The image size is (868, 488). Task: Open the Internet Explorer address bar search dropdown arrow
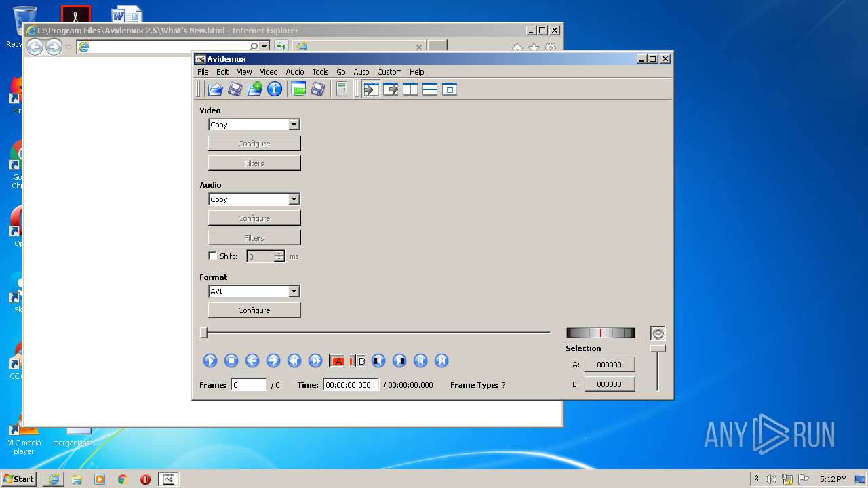click(x=264, y=47)
